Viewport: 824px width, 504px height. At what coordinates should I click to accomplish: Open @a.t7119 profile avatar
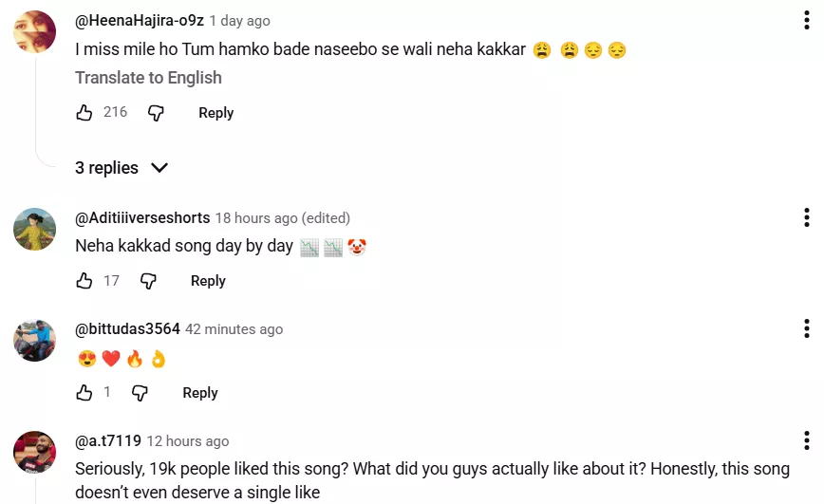pyautogui.click(x=34, y=453)
